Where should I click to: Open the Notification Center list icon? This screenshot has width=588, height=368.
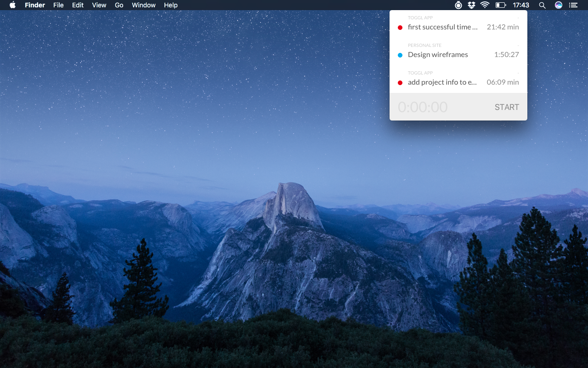(573, 5)
